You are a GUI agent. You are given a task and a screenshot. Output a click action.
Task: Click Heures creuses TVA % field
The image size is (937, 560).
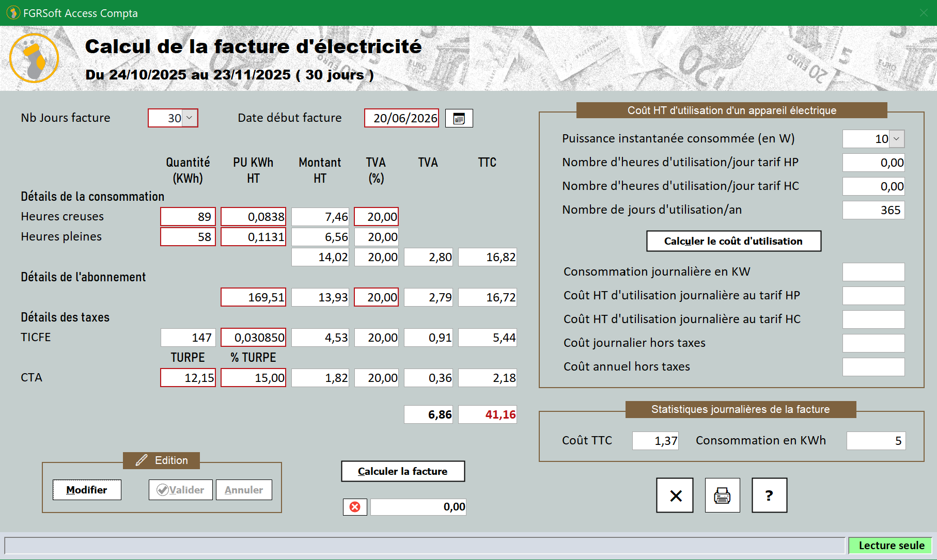click(x=377, y=217)
